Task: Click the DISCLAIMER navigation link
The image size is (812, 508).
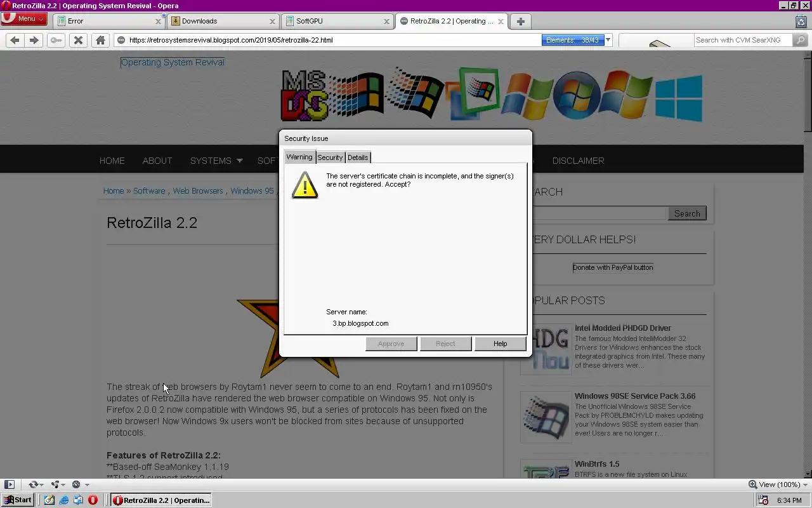Action: coord(578,161)
